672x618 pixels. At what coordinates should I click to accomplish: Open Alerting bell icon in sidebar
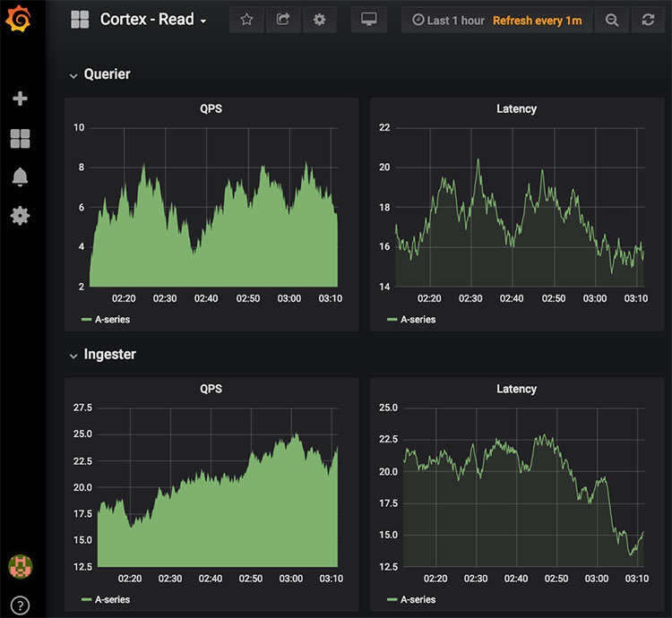20,176
